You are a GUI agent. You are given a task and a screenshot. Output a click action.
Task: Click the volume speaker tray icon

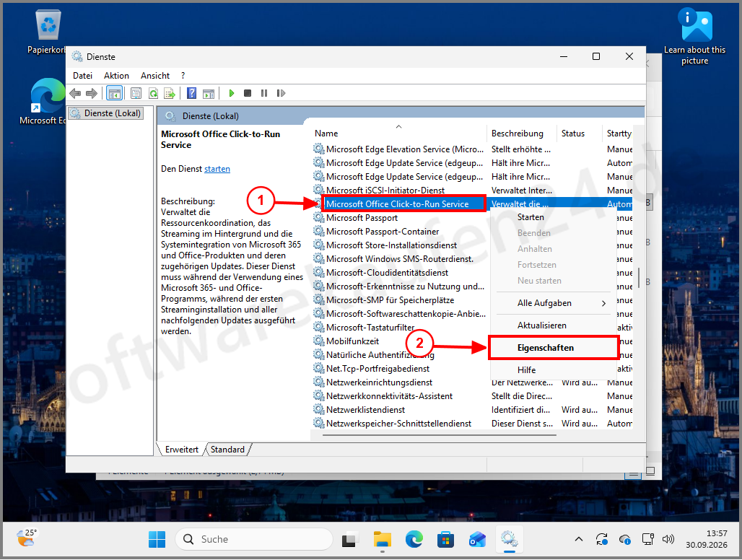coord(668,539)
